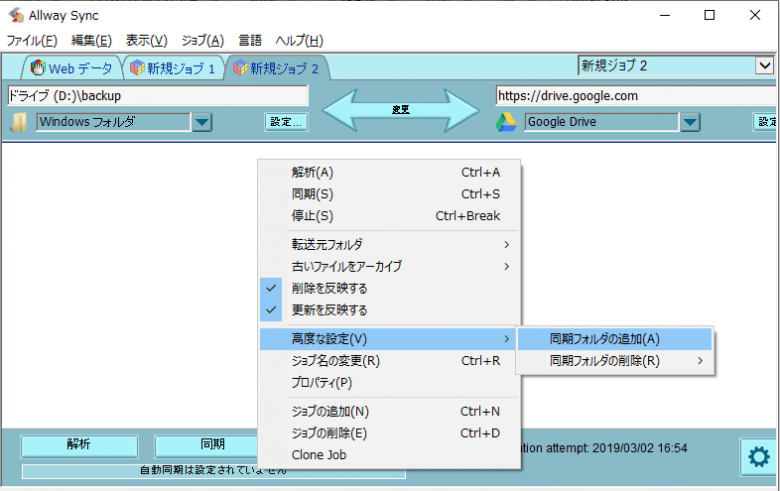Screen dimensions: 780x491
Task: Toggle 更新を反映する checkmark option
Action: click(x=390, y=310)
